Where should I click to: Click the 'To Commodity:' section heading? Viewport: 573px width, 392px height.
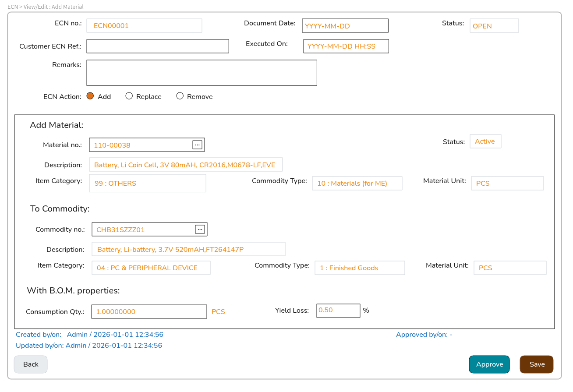[60, 208]
